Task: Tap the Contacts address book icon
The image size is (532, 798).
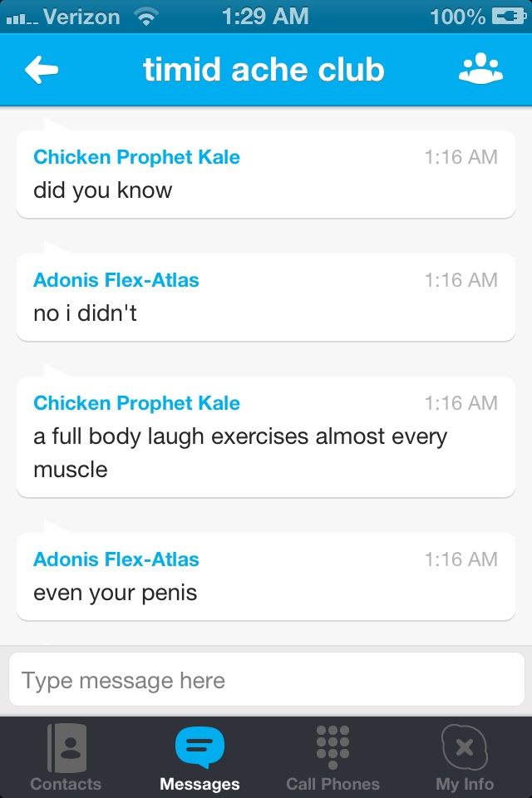Action: (66, 746)
